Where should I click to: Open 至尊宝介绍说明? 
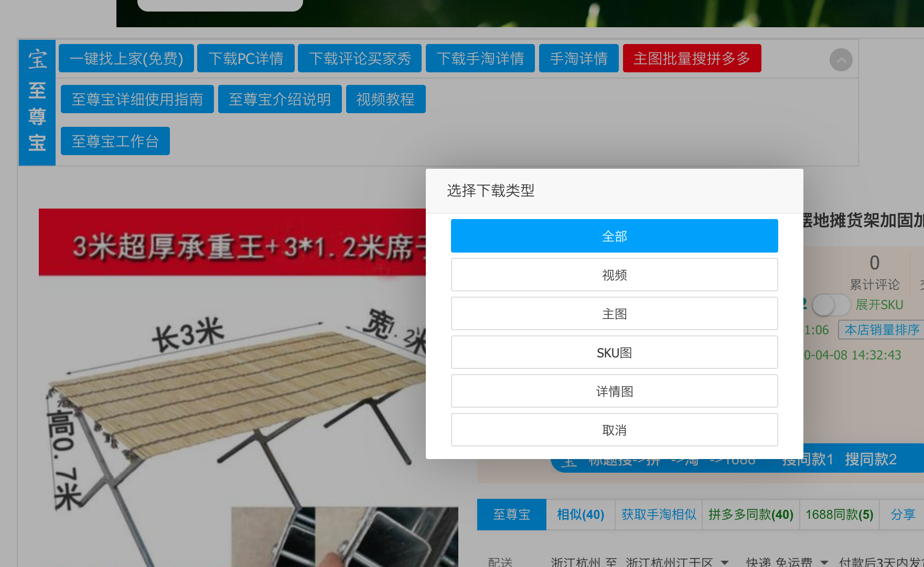(280, 99)
